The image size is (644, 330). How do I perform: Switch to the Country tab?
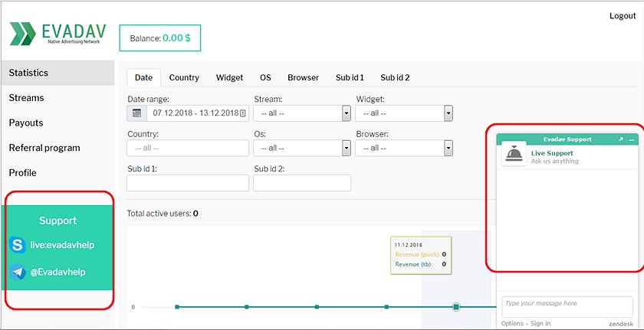coord(184,77)
